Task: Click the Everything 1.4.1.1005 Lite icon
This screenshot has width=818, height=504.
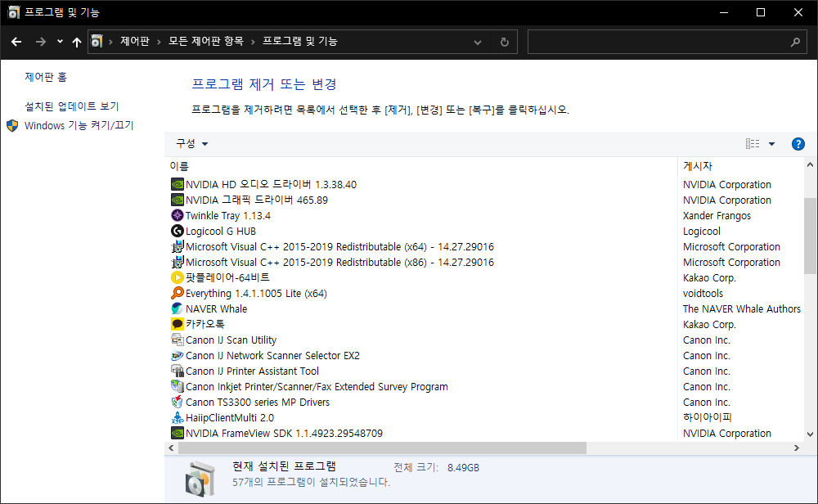Action: click(x=178, y=293)
